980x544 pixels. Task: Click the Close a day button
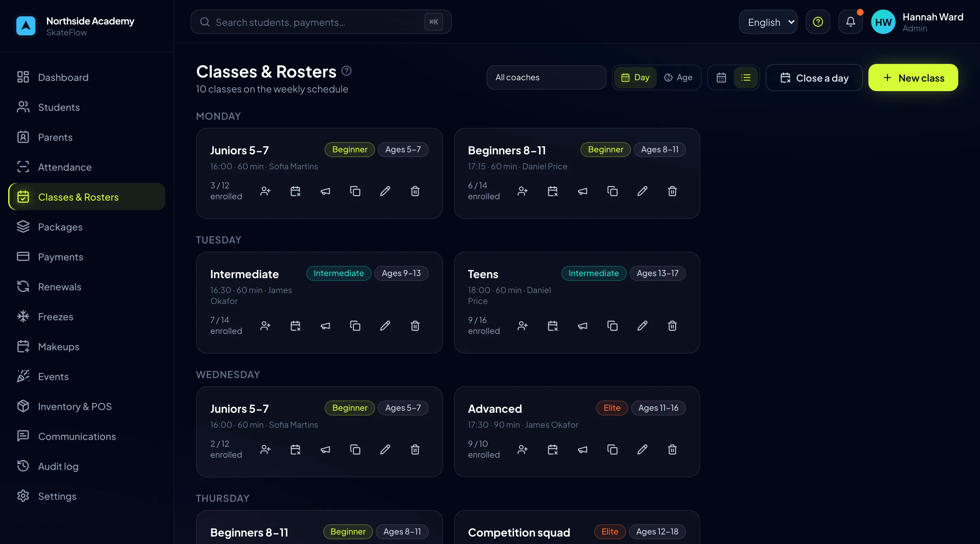(814, 78)
